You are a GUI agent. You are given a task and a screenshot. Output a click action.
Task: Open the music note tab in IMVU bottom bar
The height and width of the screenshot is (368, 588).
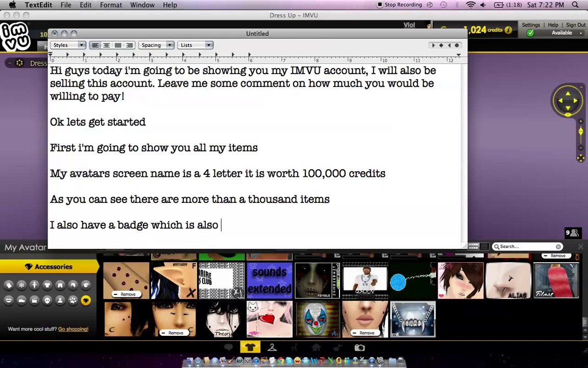click(x=338, y=348)
